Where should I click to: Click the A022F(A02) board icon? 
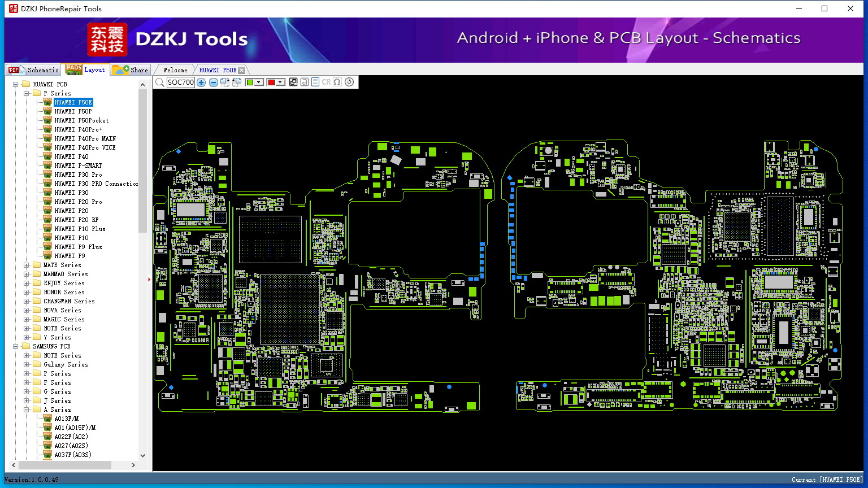pos(47,437)
